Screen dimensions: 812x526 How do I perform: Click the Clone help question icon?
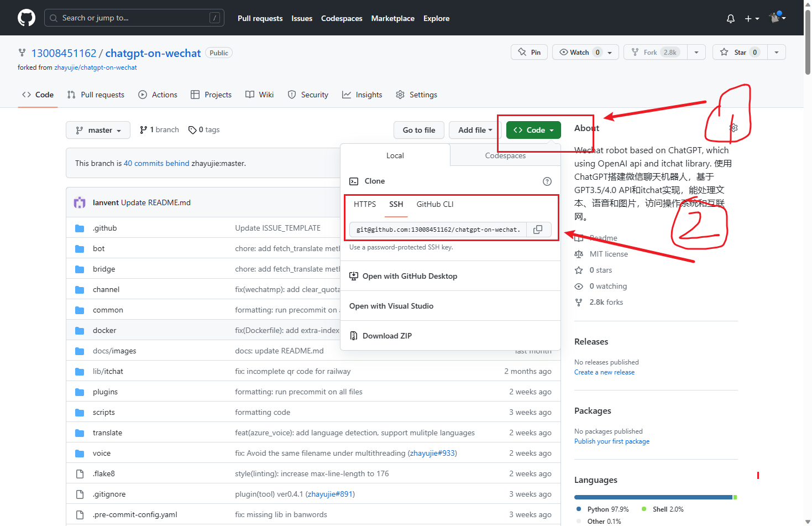(x=547, y=181)
